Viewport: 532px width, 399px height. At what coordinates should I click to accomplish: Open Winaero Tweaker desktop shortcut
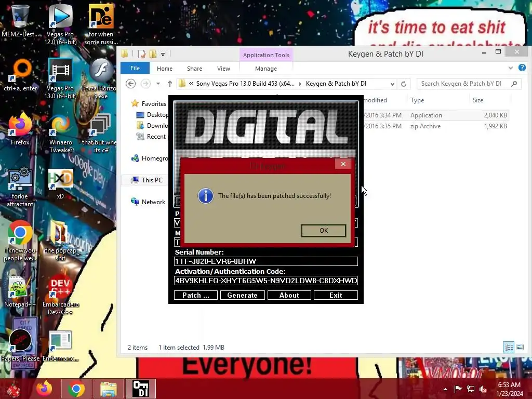60,133
